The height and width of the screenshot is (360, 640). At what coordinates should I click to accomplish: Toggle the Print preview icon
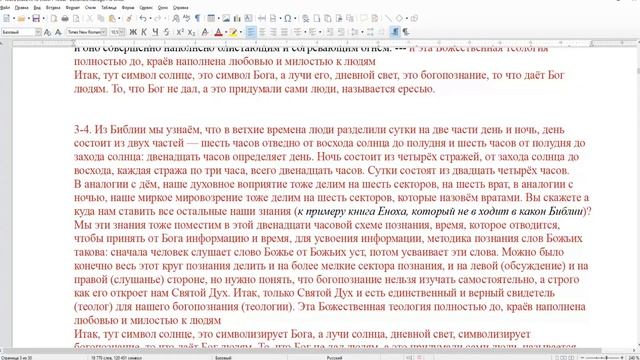(76, 18)
